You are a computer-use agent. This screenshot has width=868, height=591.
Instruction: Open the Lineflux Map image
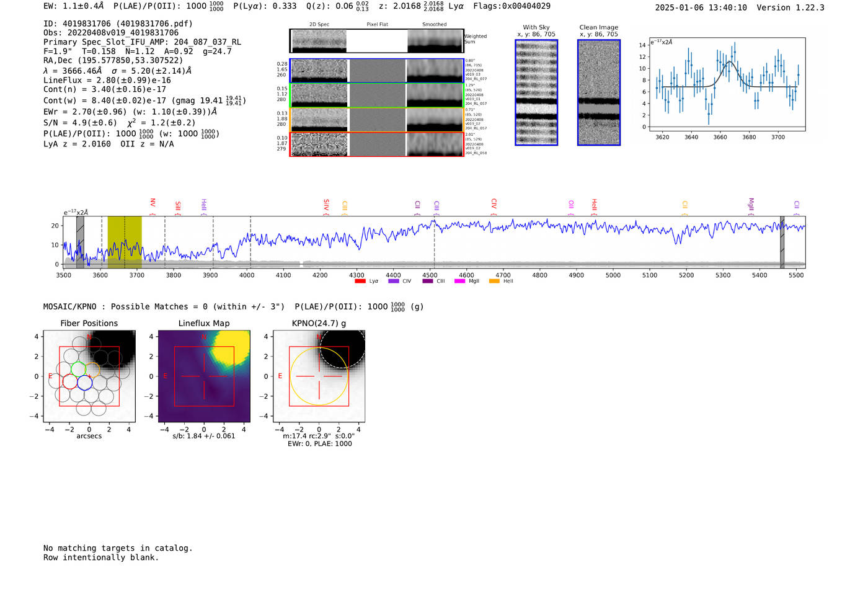tap(204, 376)
